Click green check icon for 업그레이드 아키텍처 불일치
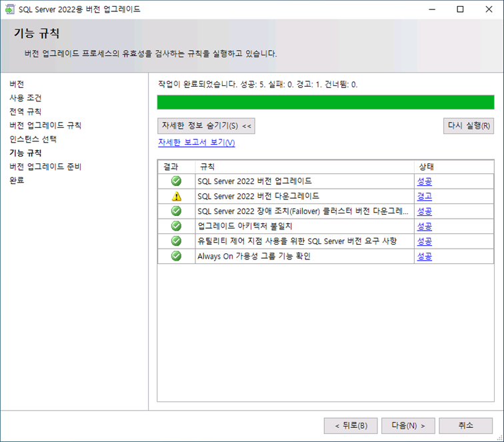Image resolution: width=504 pixels, height=442 pixels. [x=176, y=226]
